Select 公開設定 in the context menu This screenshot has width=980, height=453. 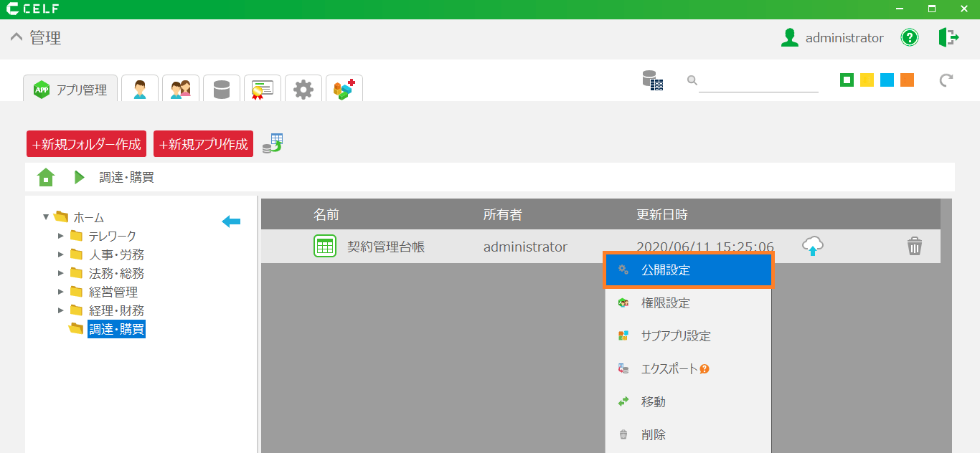(687, 270)
